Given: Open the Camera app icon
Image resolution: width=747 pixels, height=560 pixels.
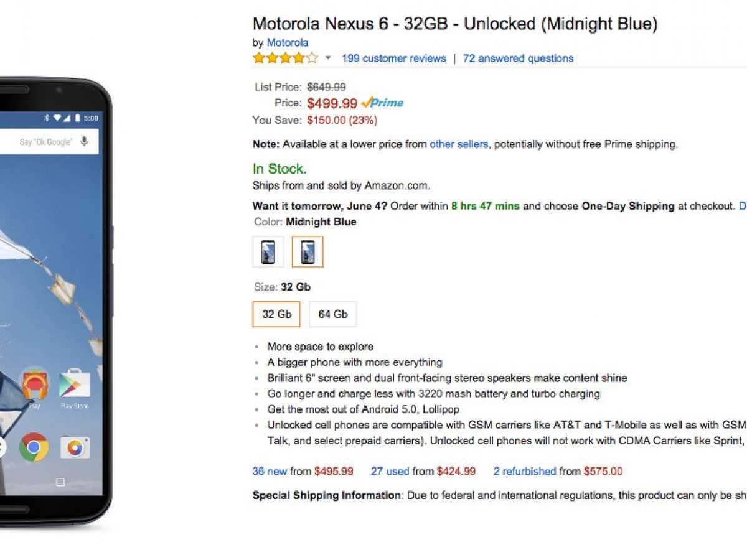Looking at the screenshot, I should [75, 447].
